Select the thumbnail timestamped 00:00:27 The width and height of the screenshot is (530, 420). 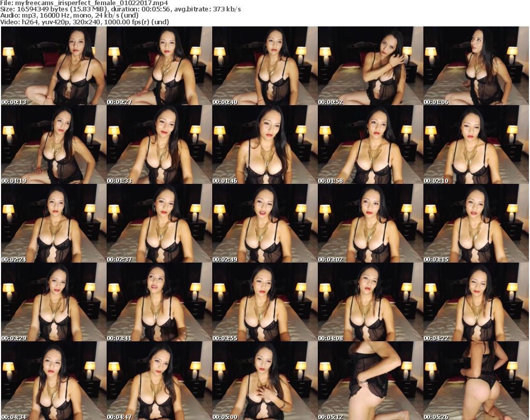[159, 66]
